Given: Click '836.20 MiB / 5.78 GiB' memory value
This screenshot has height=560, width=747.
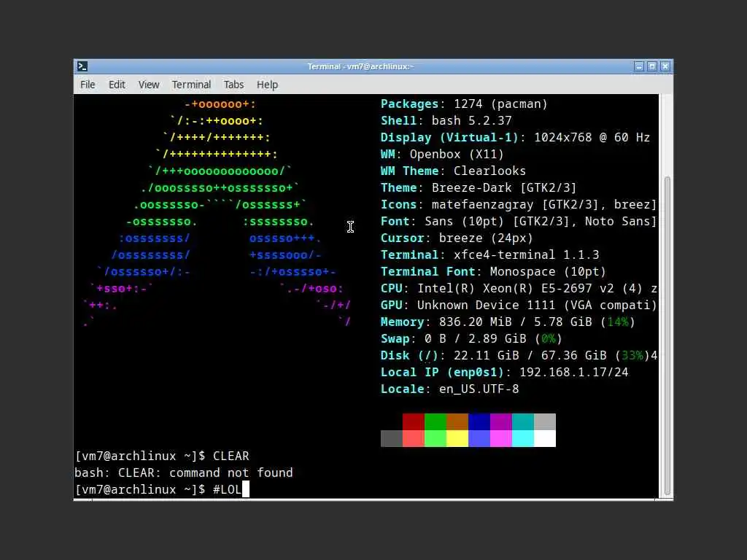Looking at the screenshot, I should pos(516,322).
